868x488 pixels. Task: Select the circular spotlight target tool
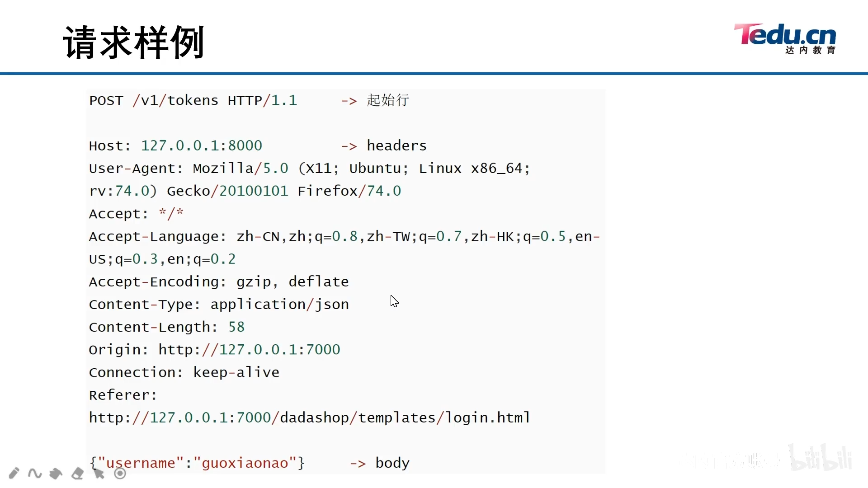pos(120,473)
